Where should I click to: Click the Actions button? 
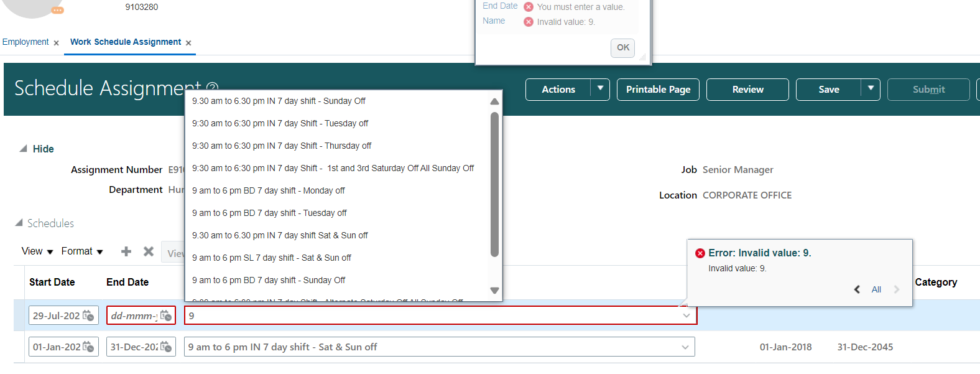click(558, 90)
